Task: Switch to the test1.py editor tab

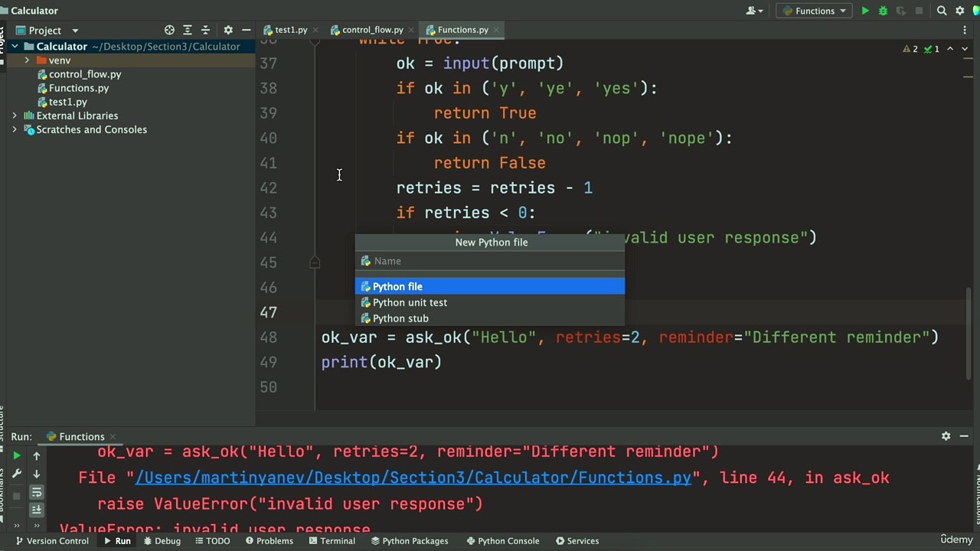Action: tap(291, 30)
